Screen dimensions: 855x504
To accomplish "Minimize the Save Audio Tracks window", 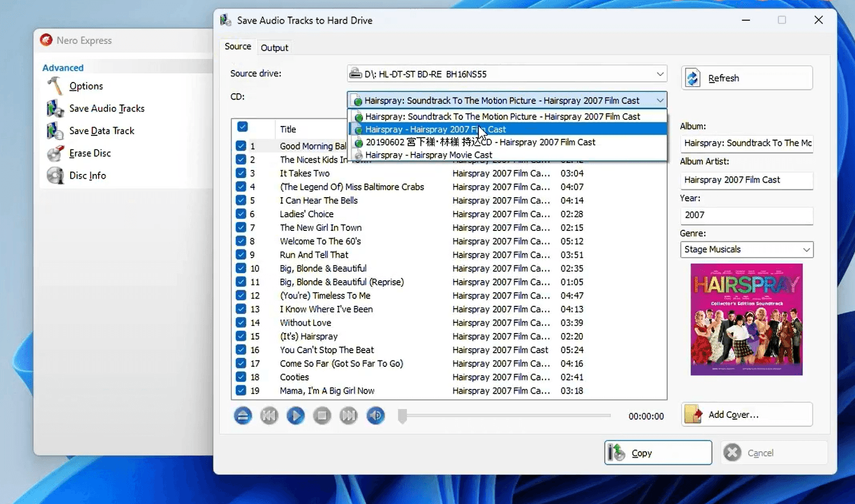I will 746,20.
